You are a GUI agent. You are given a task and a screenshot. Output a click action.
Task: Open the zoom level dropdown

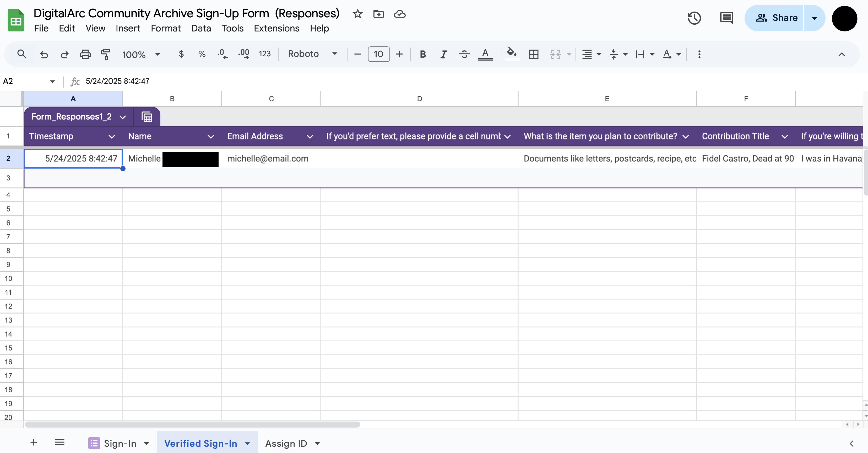click(141, 54)
